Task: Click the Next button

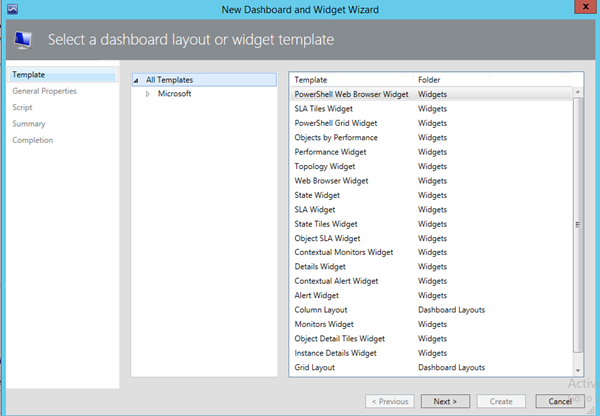Action: click(x=445, y=401)
